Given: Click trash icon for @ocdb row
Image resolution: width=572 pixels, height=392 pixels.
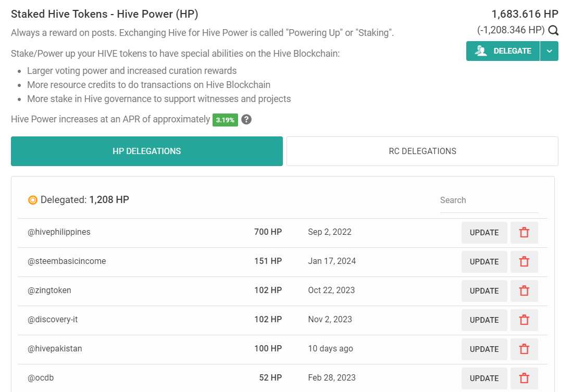Looking at the screenshot, I should pos(524,378).
